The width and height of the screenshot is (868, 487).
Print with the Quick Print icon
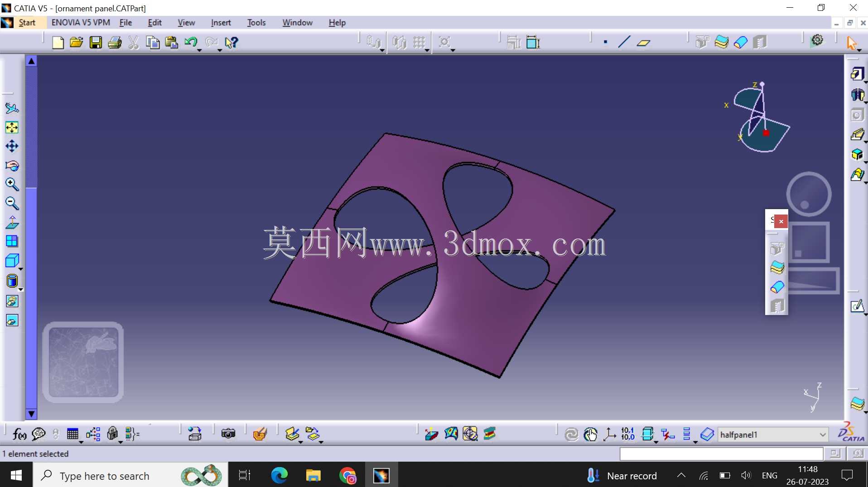coord(115,43)
